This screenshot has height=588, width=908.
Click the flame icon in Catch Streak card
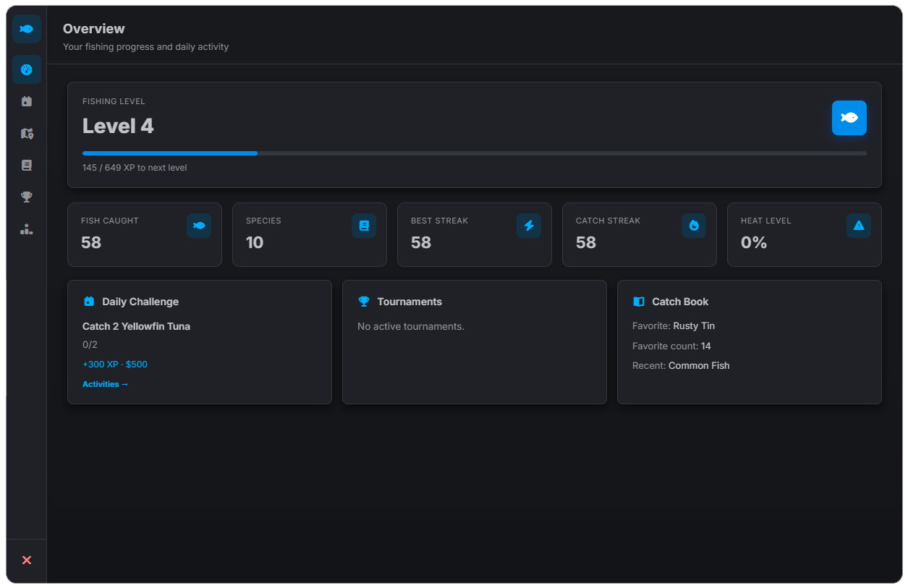(x=694, y=226)
